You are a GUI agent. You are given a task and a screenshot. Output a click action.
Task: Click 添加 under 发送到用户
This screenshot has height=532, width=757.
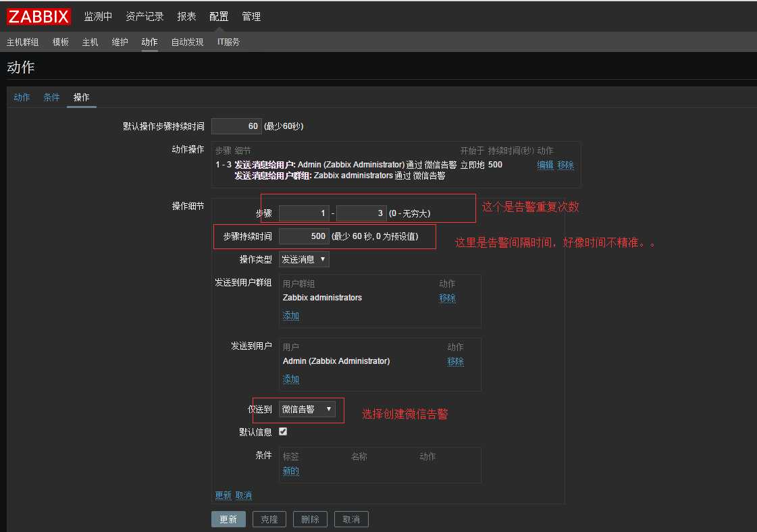(290, 379)
